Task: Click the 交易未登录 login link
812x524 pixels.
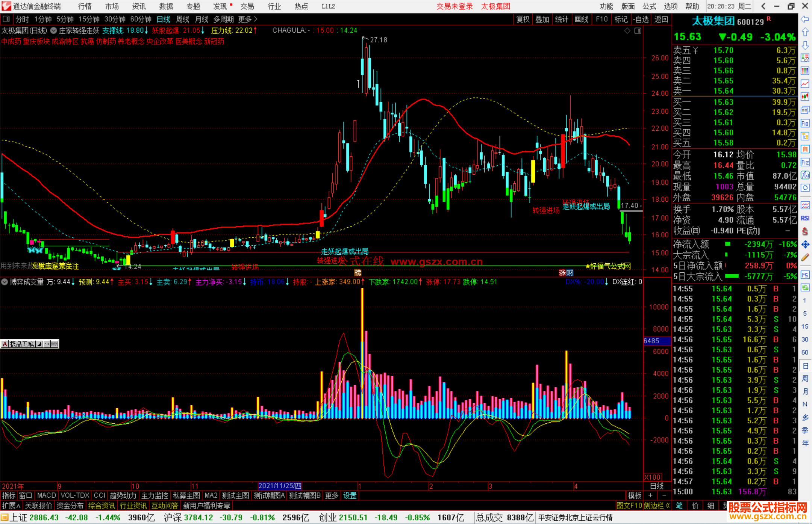Action: point(454,6)
